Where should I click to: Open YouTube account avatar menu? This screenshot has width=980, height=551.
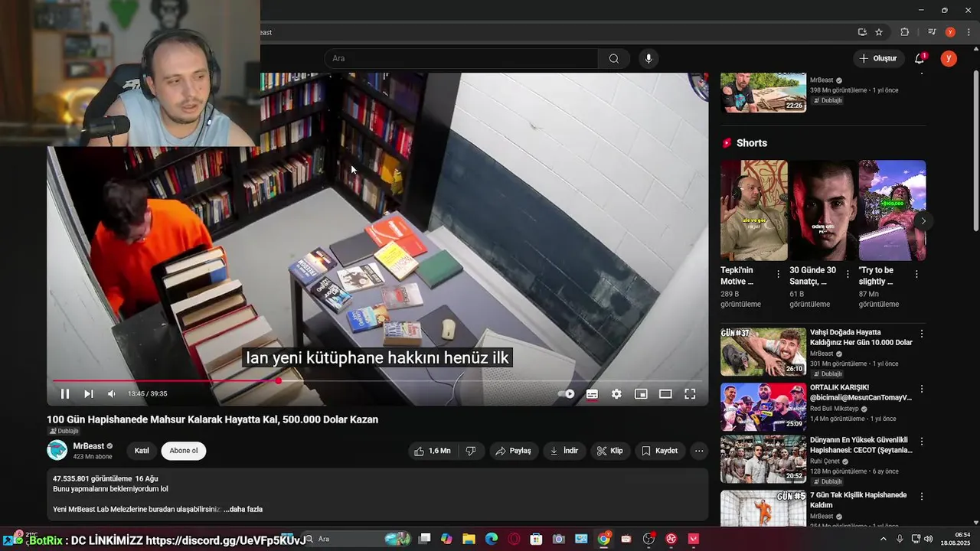tap(949, 58)
